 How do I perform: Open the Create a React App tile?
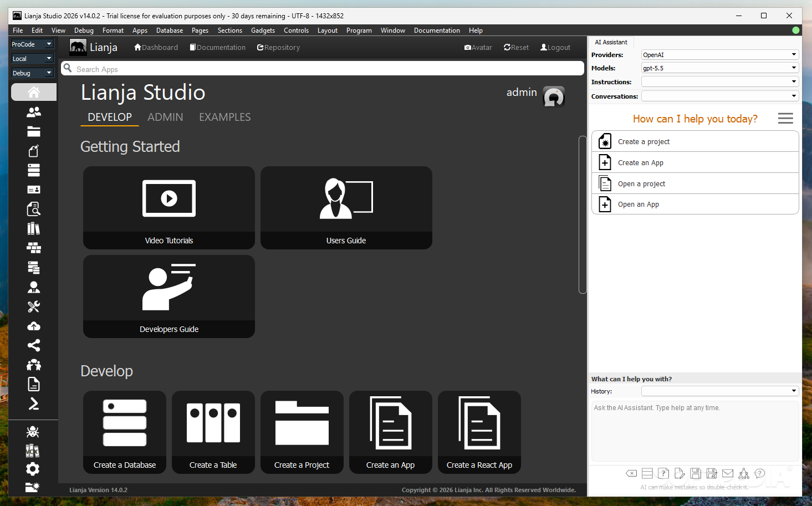point(479,432)
